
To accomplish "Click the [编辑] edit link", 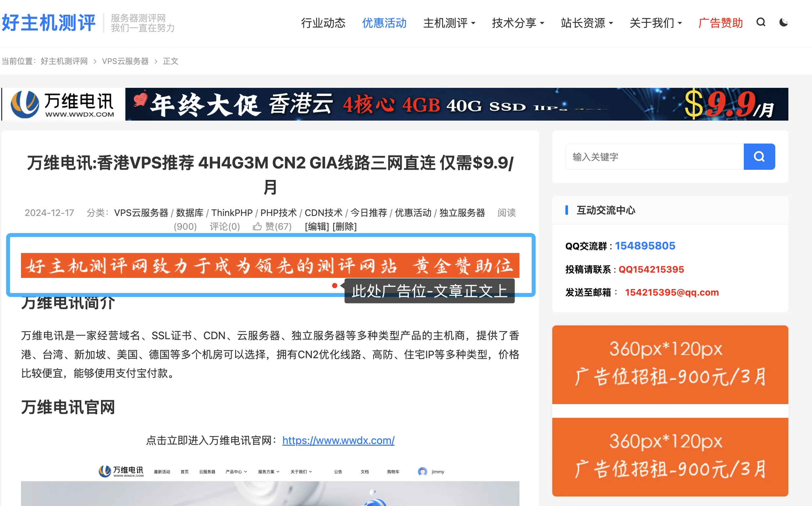I will (x=317, y=226).
